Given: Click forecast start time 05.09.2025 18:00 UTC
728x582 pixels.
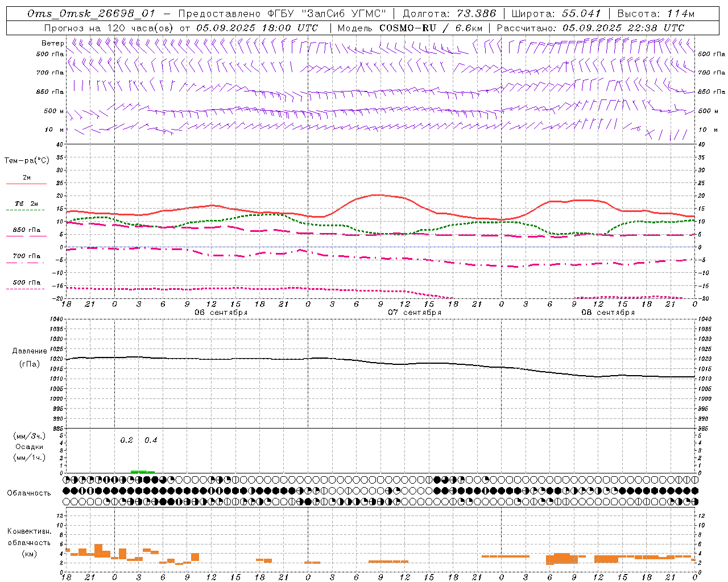Looking at the screenshot, I should click(x=257, y=28).
